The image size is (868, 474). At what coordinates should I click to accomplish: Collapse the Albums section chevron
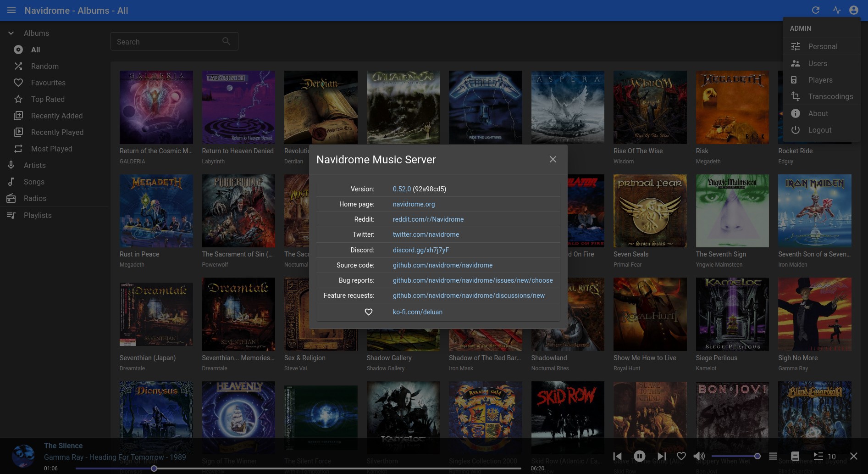pyautogui.click(x=11, y=33)
